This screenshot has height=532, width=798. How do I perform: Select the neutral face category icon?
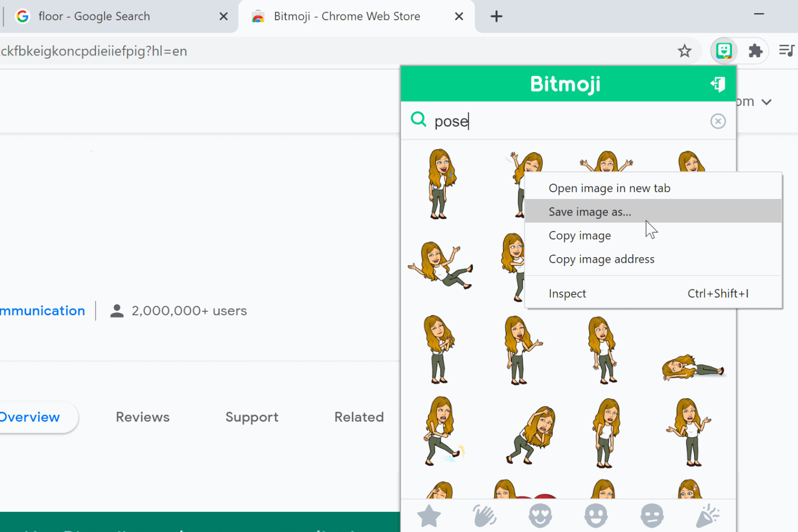click(x=652, y=515)
